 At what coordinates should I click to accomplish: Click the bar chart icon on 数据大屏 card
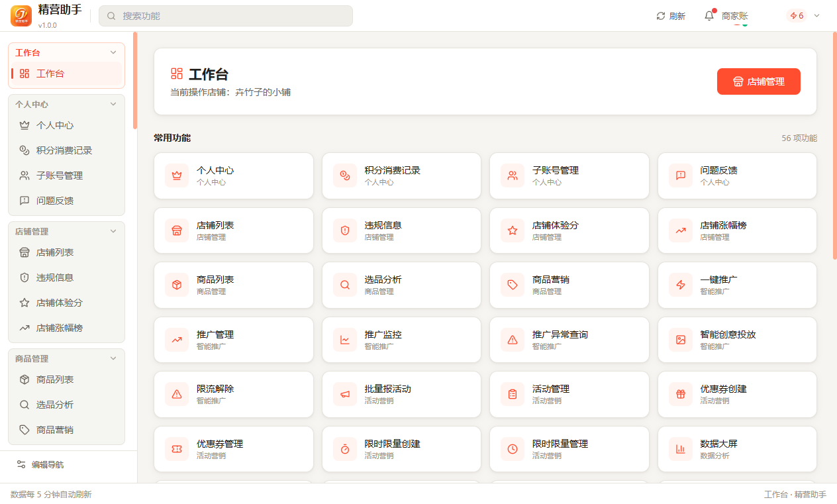tap(681, 449)
